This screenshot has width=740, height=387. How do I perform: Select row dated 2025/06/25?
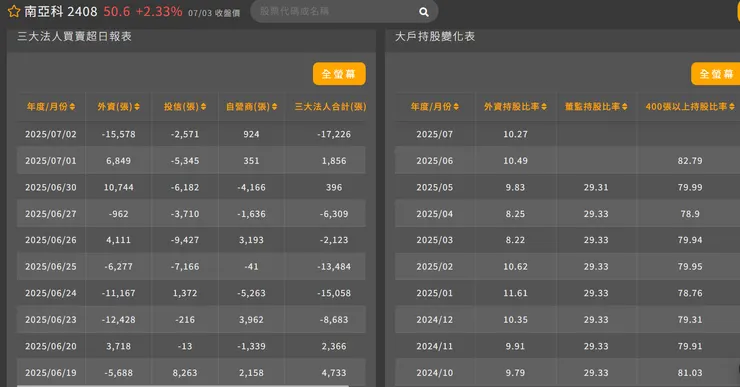(x=191, y=267)
